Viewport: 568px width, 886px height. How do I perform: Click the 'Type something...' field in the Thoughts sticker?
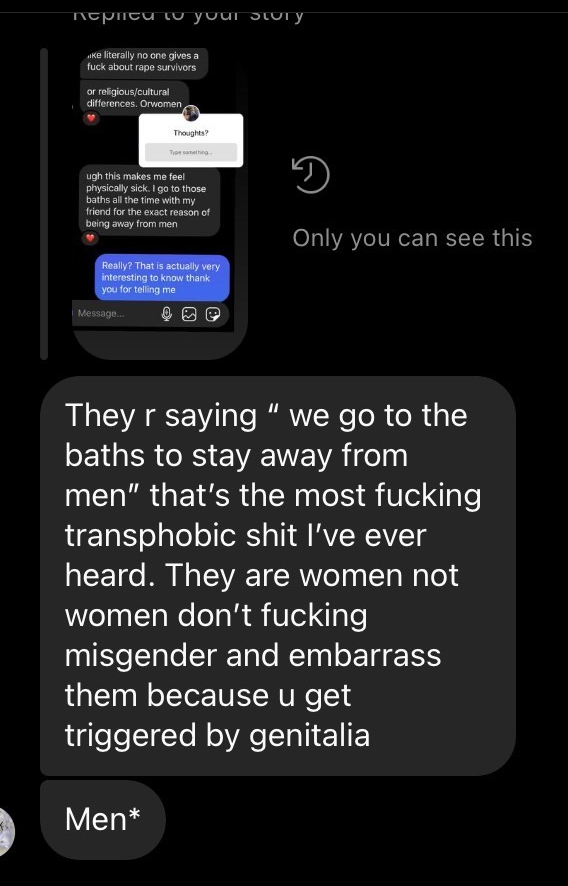(x=191, y=152)
